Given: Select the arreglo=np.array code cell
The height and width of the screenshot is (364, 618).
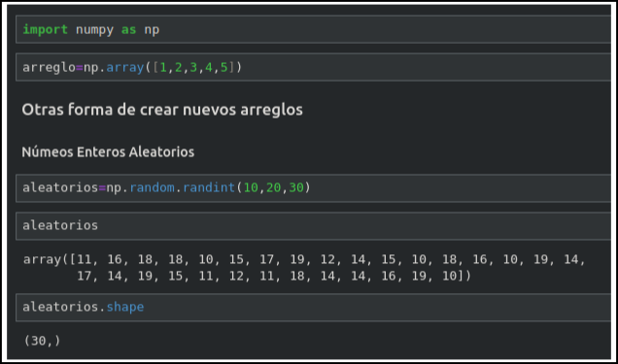Looking at the screenshot, I should 313,67.
